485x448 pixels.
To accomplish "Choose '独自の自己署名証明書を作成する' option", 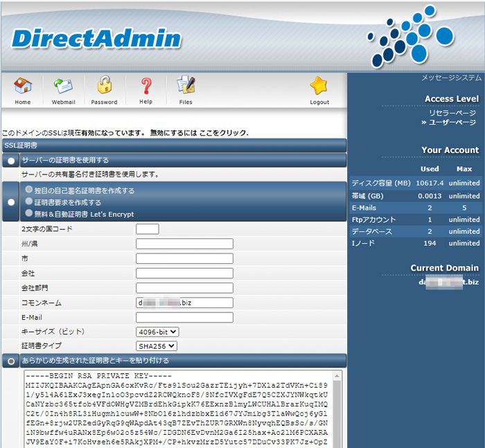I will (29, 189).
